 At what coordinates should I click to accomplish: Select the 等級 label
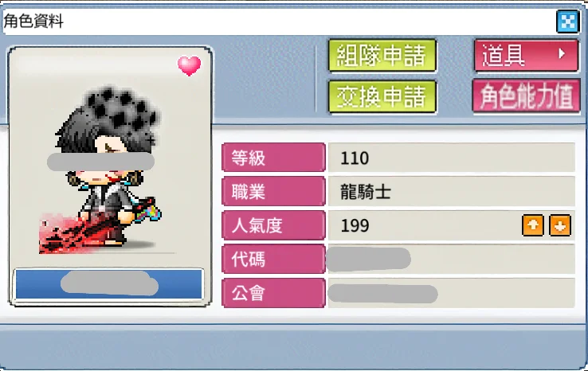point(273,158)
